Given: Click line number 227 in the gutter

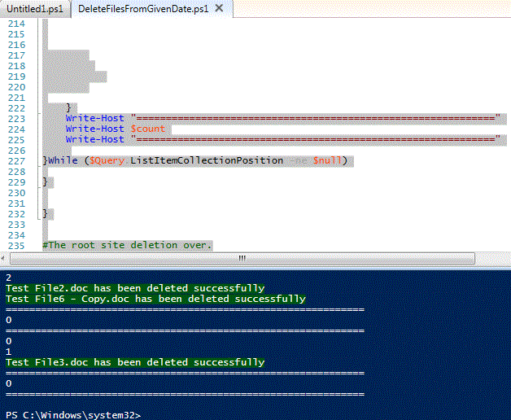Looking at the screenshot, I should tap(16, 161).
